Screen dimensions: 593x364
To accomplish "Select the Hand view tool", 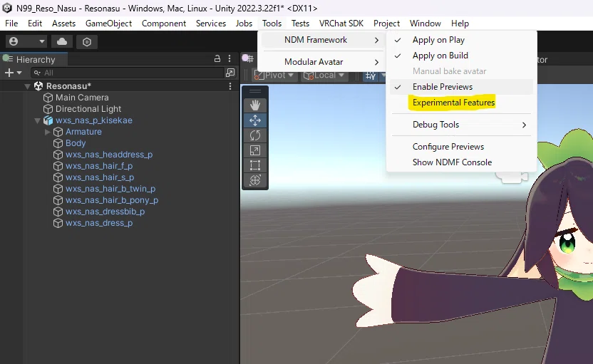I will pos(255,105).
